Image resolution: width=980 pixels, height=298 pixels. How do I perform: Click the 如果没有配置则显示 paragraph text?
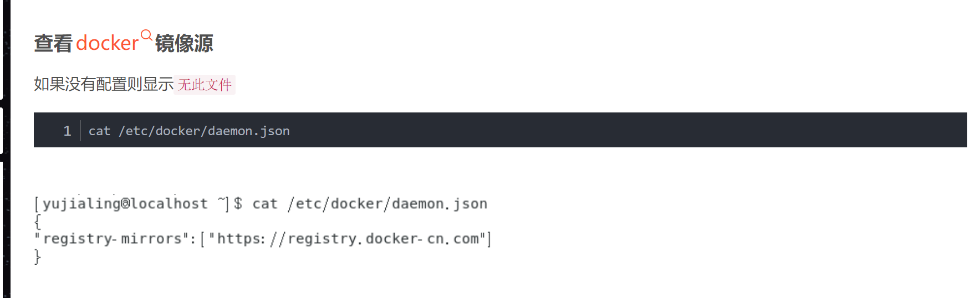104,84
